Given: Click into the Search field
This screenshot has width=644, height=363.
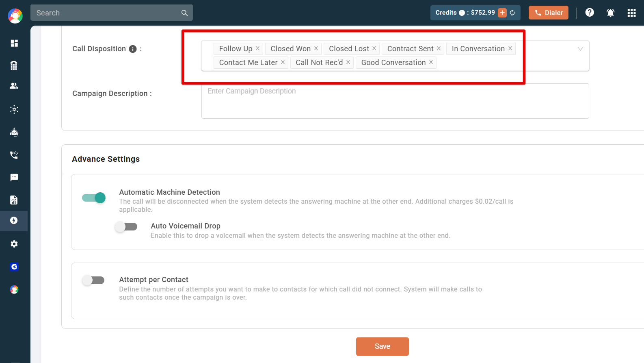Looking at the screenshot, I should tap(112, 13).
